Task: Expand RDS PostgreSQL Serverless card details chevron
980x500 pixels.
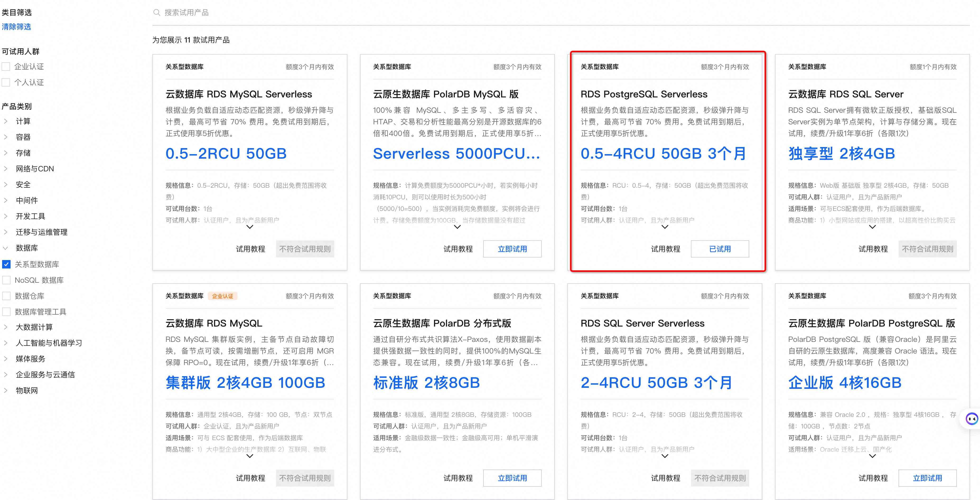Action: coord(665,227)
